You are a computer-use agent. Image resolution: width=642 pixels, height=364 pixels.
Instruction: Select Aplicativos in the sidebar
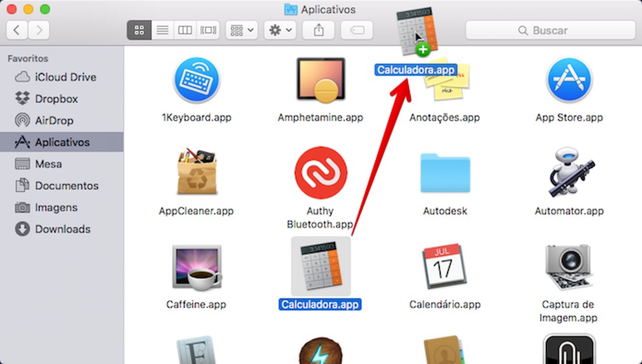pos(61,142)
